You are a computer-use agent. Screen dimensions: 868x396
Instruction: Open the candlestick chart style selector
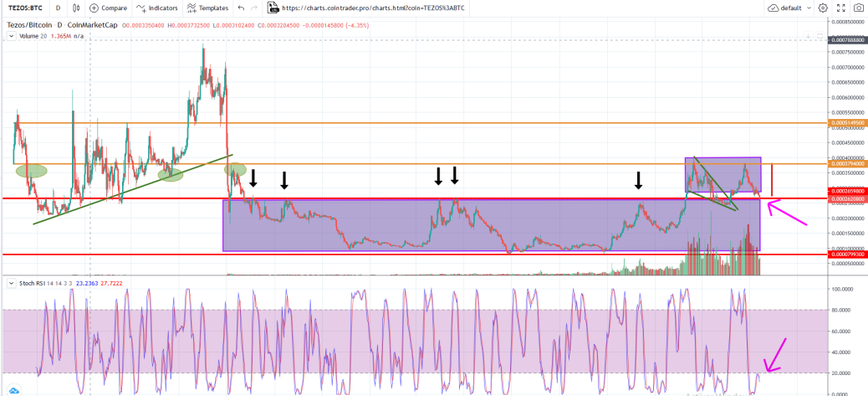click(x=76, y=8)
